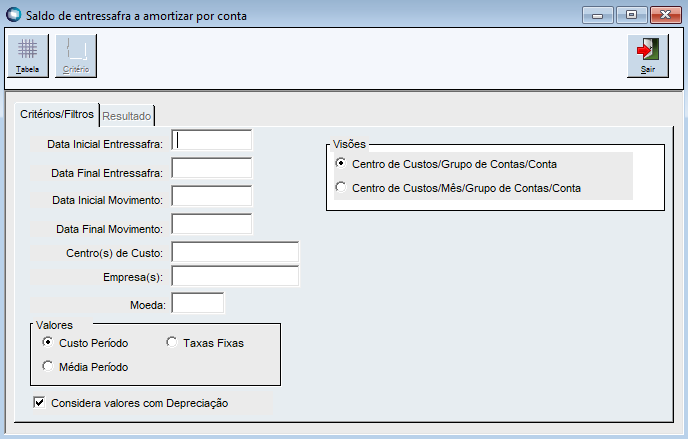
Task: Click the Sair exit door icon
Action: pos(648,55)
